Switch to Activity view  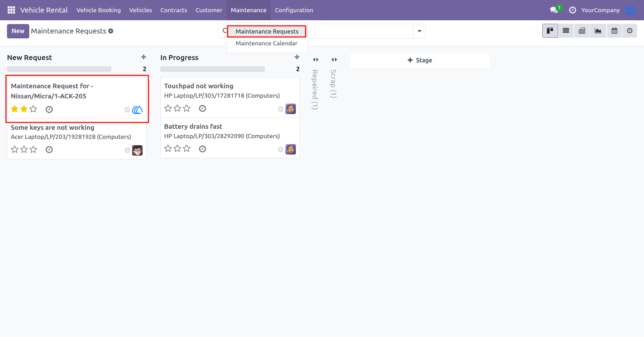[x=630, y=31]
